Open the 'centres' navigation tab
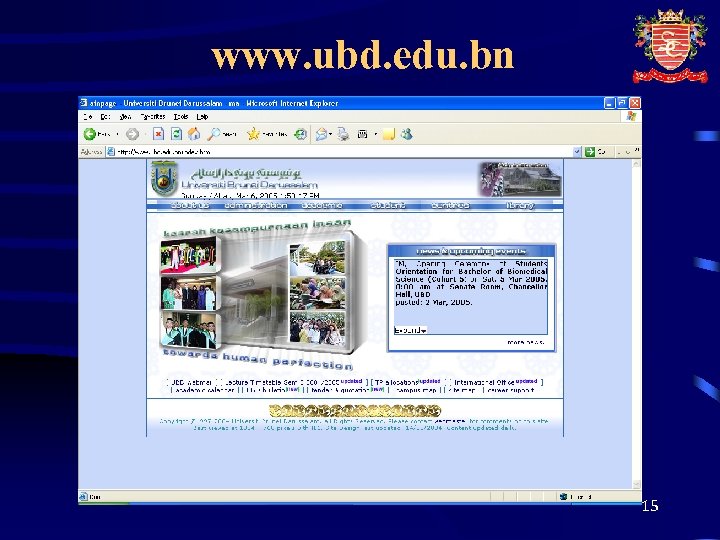 click(450, 205)
